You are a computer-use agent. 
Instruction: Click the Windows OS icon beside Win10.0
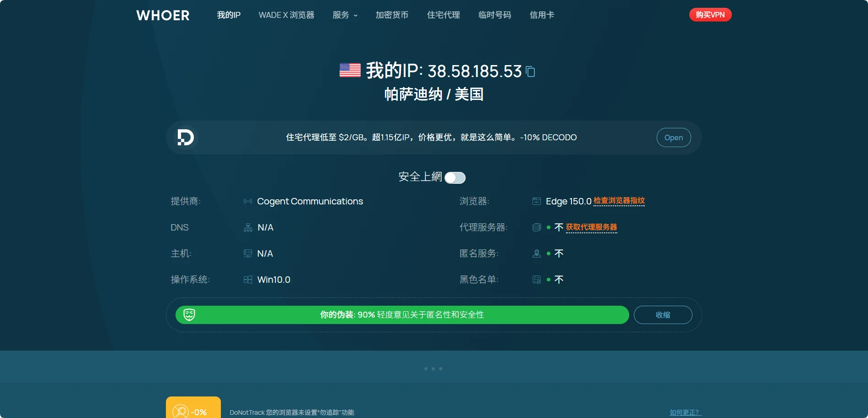248,280
